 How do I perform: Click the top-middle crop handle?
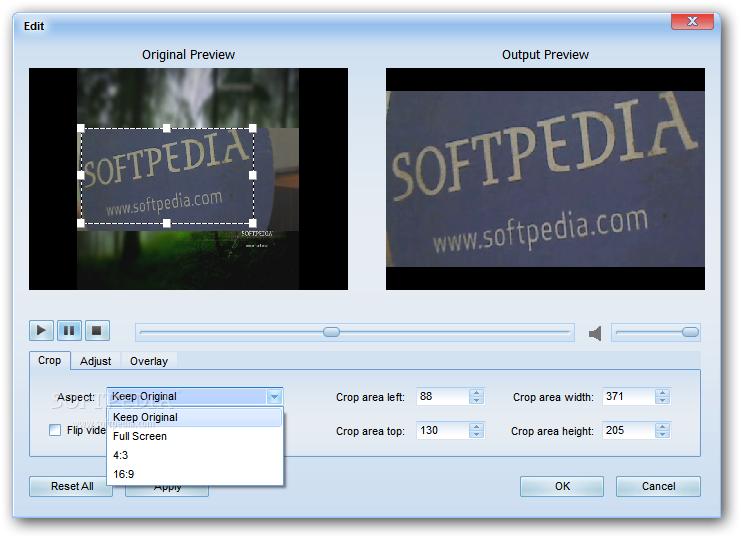pos(166,128)
